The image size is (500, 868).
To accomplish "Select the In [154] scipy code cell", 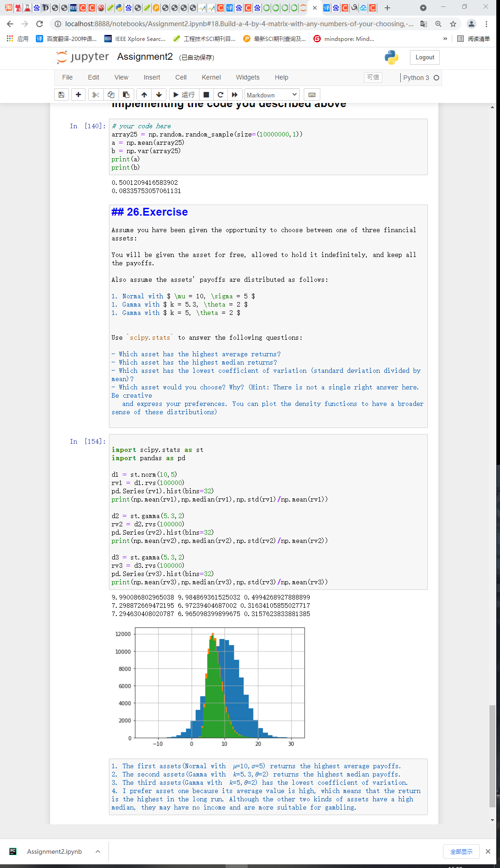I will tap(268, 512).
